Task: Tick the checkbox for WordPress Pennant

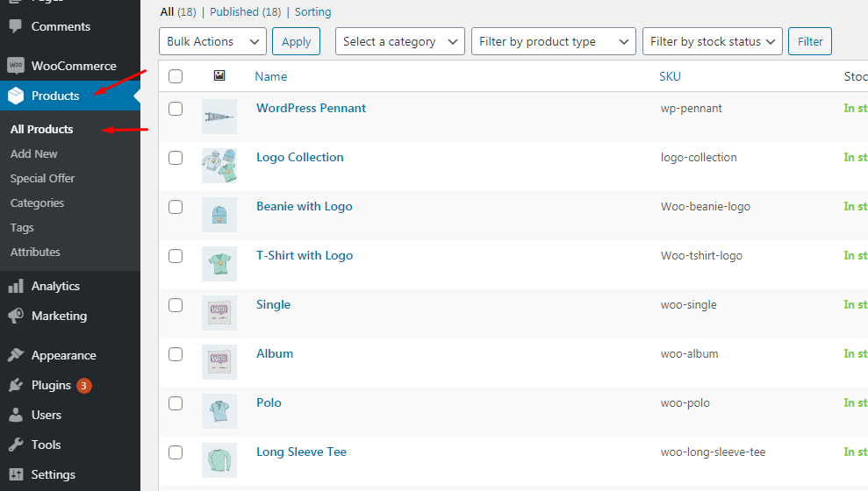Action: click(176, 109)
